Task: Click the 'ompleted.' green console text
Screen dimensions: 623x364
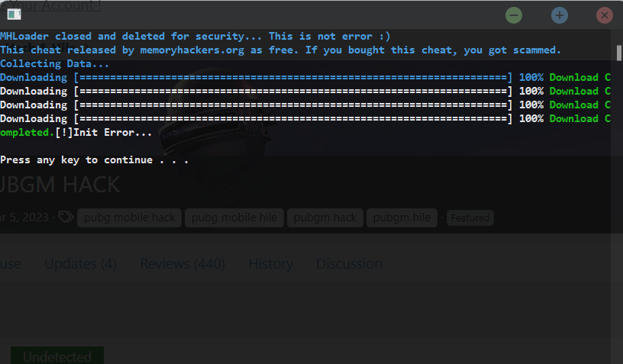Action: tap(27, 133)
